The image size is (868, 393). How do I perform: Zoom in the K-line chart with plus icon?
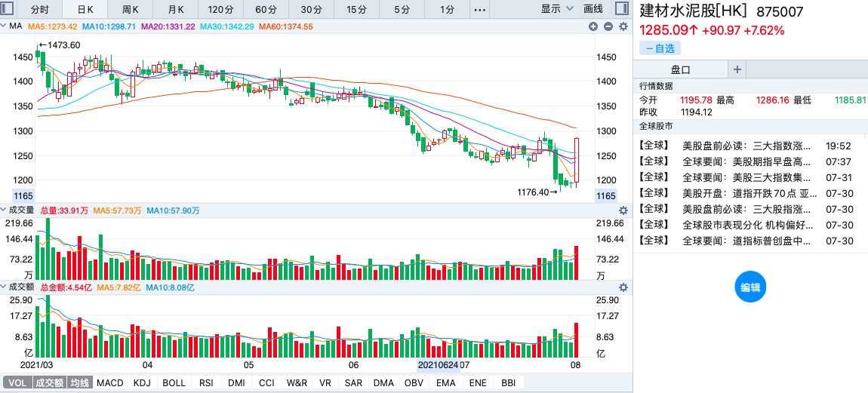593,26
